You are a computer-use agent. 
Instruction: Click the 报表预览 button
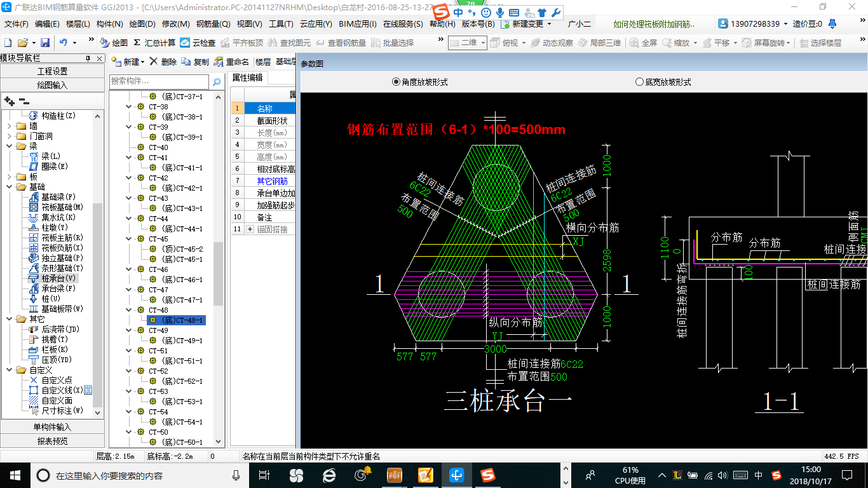[x=52, y=441]
